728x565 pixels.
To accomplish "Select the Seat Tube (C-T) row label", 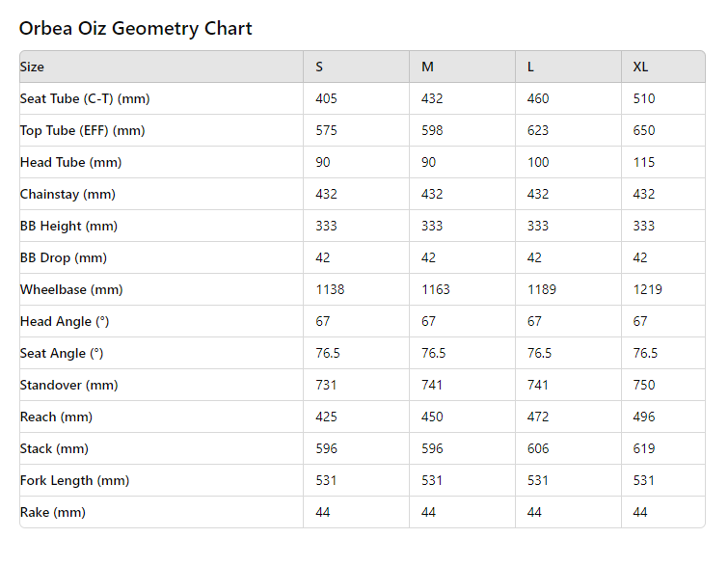I will click(x=85, y=99).
